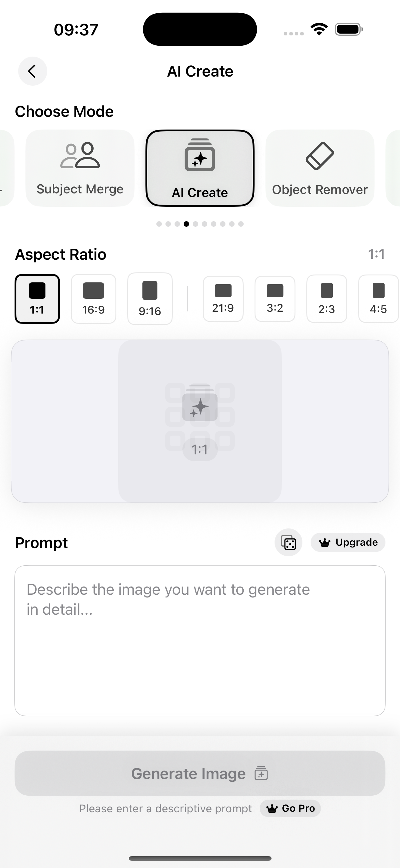
Task: Tap the sparkle icon in preview canvas
Action: pyautogui.click(x=200, y=406)
